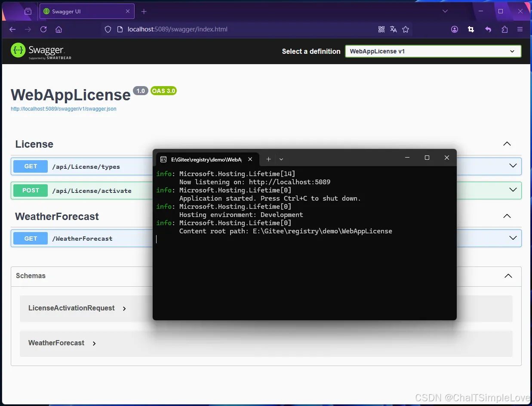The image size is (532, 406).
Task: Click the tab overview icon left of tabs
Action: [28, 11]
